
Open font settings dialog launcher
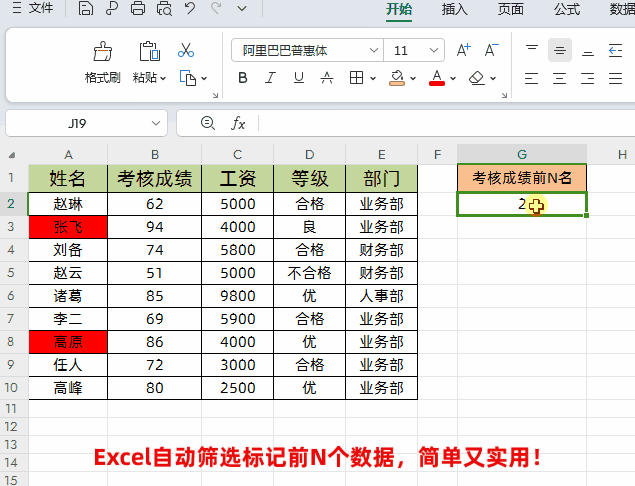pyautogui.click(x=504, y=95)
